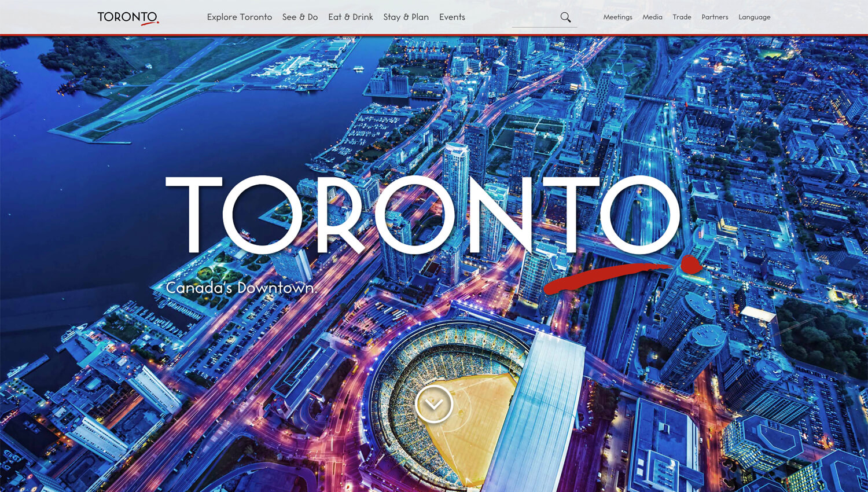The image size is (868, 492).
Task: Open the Language selector
Action: click(x=754, y=17)
